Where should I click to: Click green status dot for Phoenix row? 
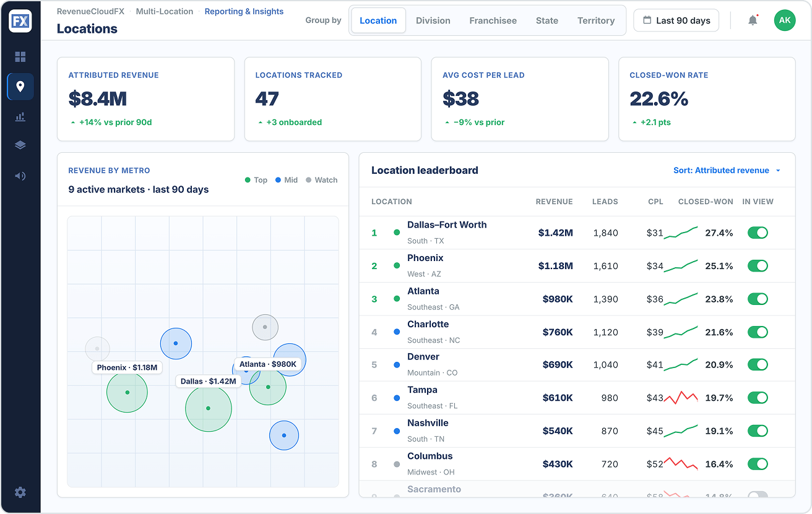[397, 266]
